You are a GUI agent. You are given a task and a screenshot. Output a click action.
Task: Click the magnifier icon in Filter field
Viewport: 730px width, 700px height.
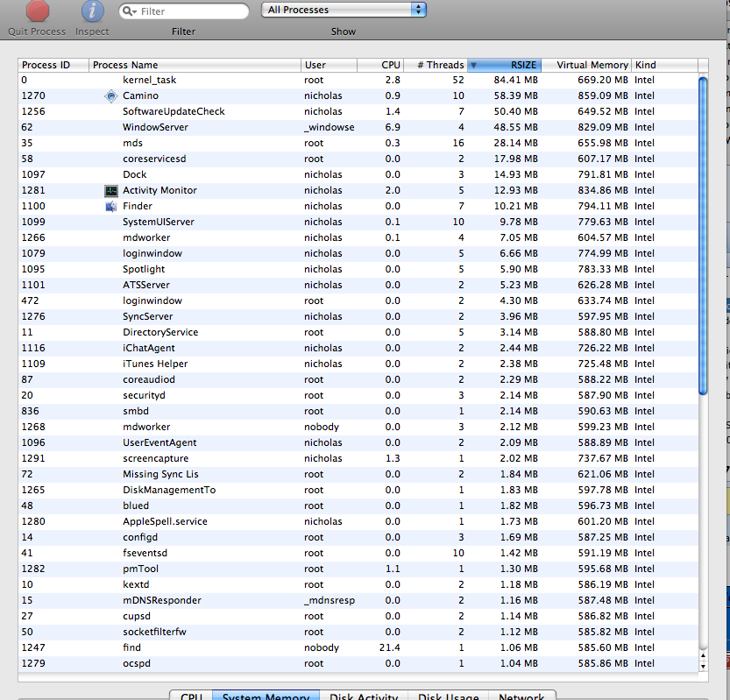[130, 11]
